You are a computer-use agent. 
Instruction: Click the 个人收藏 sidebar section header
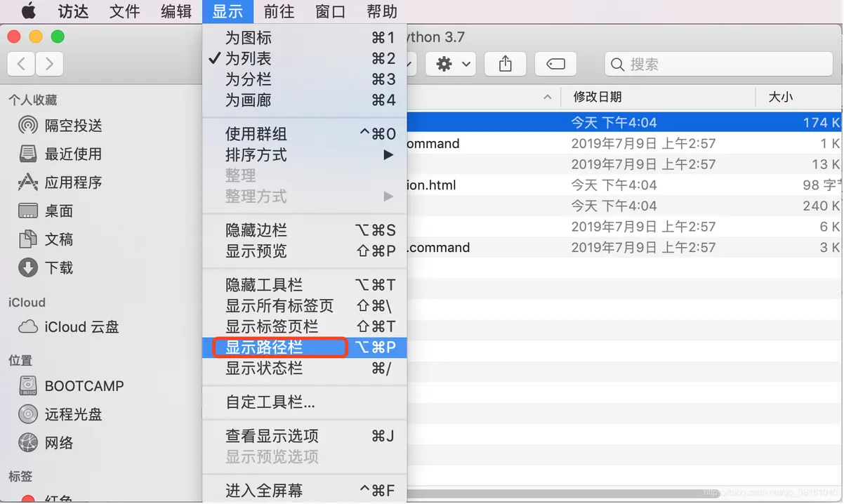pos(32,100)
